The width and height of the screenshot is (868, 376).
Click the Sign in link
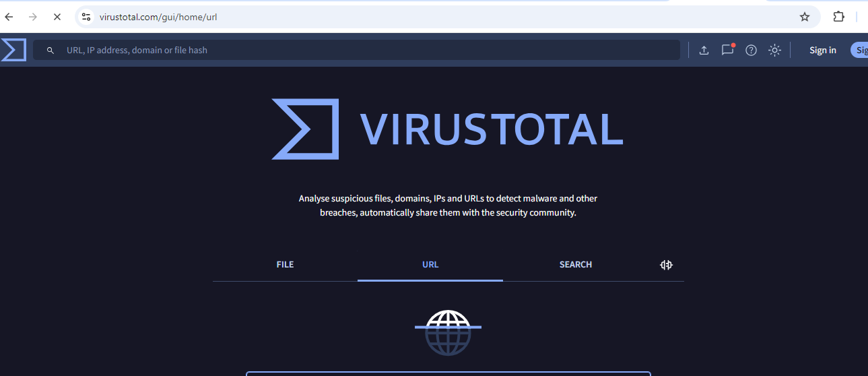[x=823, y=51]
